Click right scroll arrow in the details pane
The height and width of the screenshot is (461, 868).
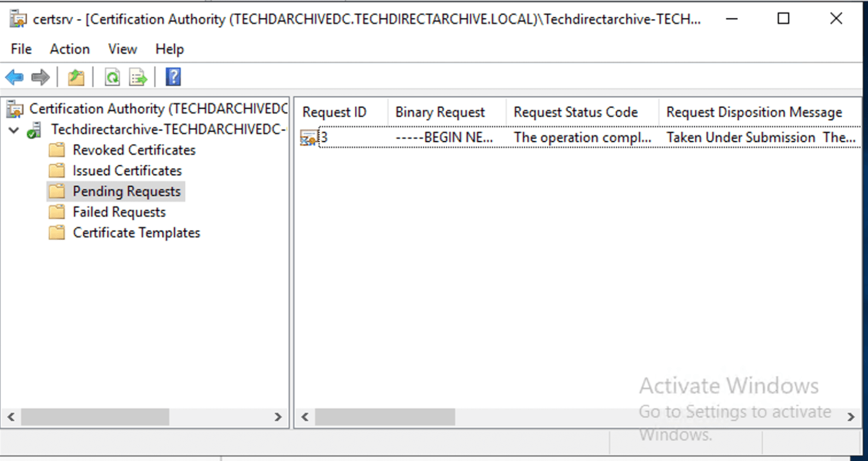[851, 417]
